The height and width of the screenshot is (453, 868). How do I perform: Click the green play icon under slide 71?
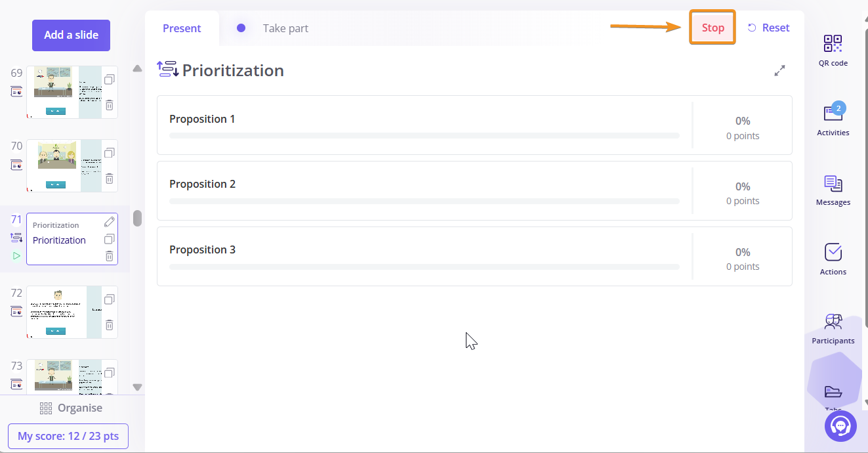tap(16, 255)
